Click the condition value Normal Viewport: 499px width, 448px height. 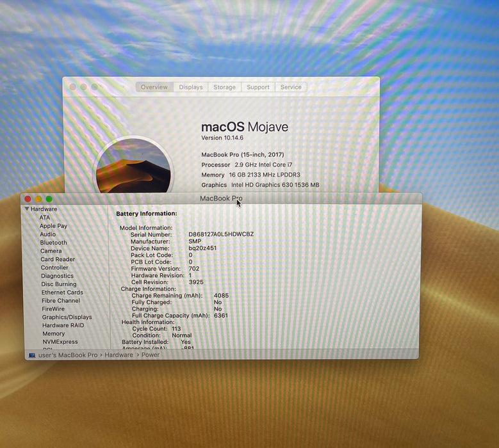tap(182, 335)
